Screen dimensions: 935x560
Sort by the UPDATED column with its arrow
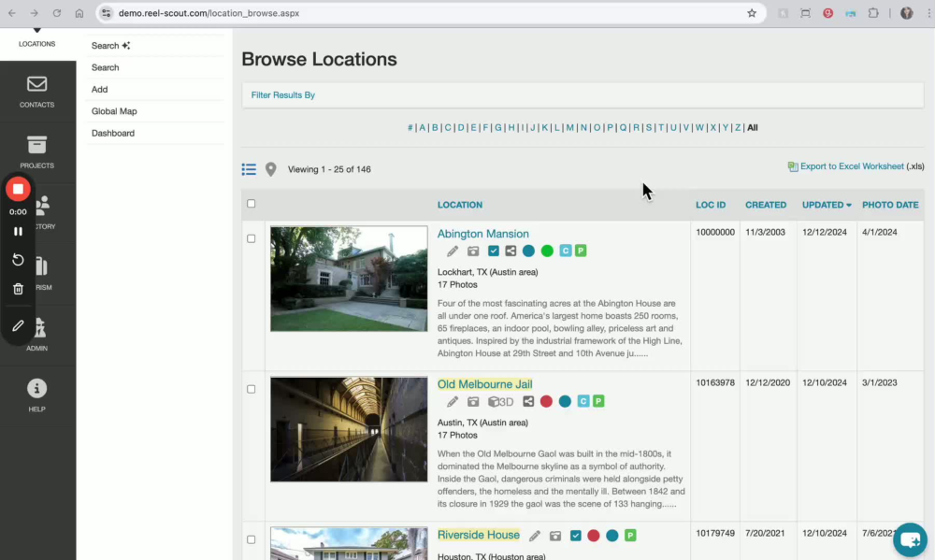(x=827, y=205)
